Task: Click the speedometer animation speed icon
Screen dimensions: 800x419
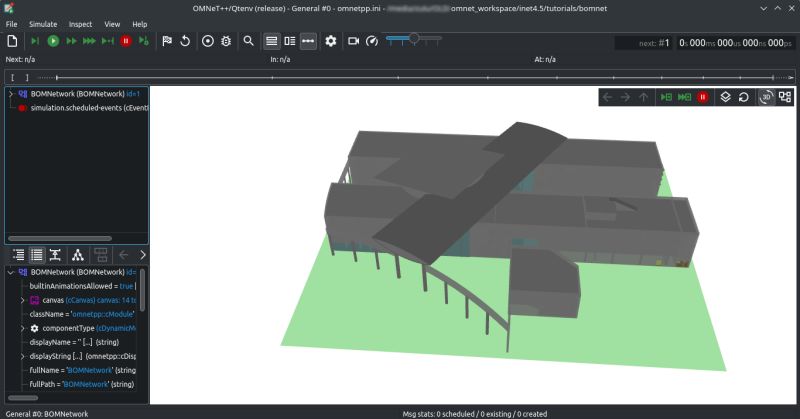Action: pyautogui.click(x=372, y=41)
